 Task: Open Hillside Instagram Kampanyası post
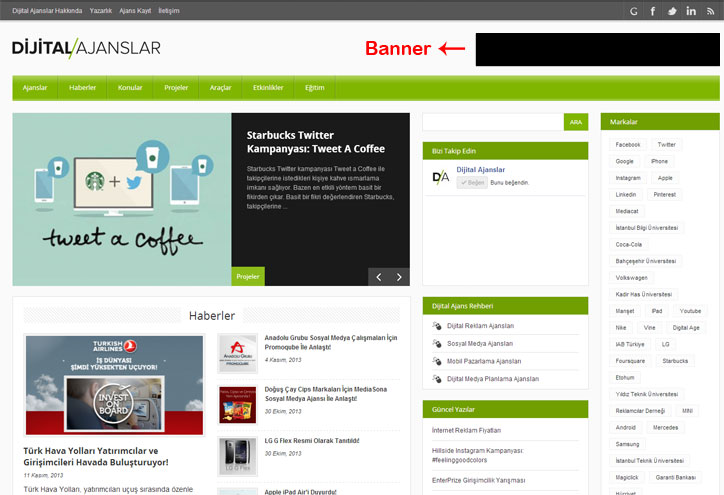point(478,455)
